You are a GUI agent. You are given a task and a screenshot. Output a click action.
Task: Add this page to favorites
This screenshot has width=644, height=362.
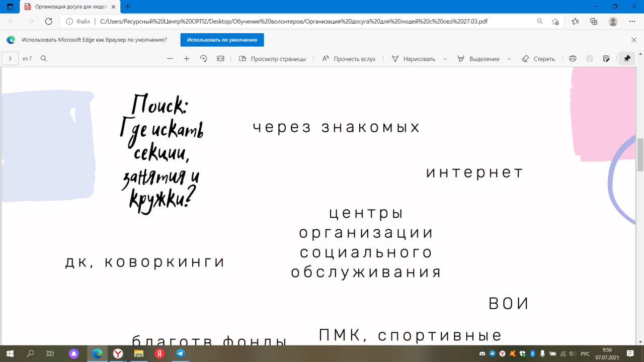click(x=555, y=21)
